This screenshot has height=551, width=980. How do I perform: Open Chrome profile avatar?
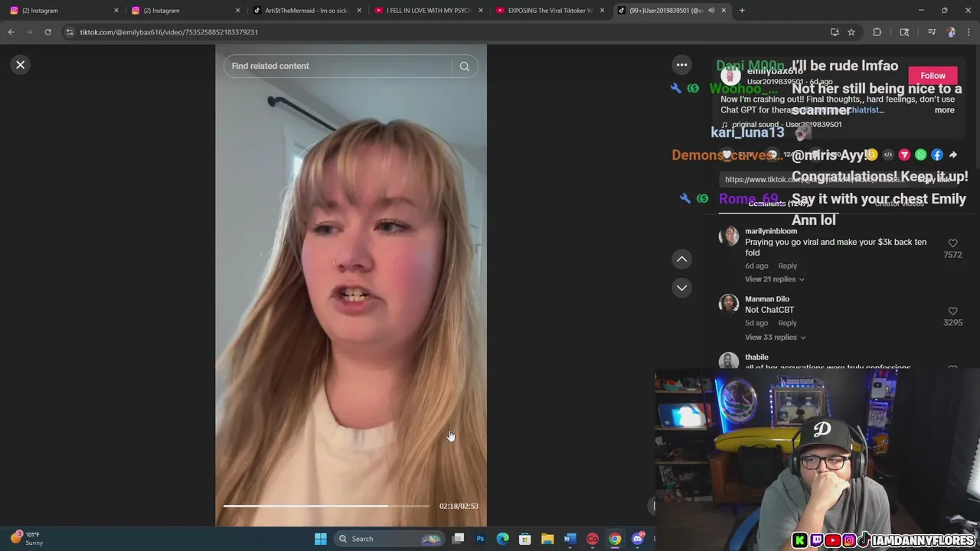[x=951, y=32]
